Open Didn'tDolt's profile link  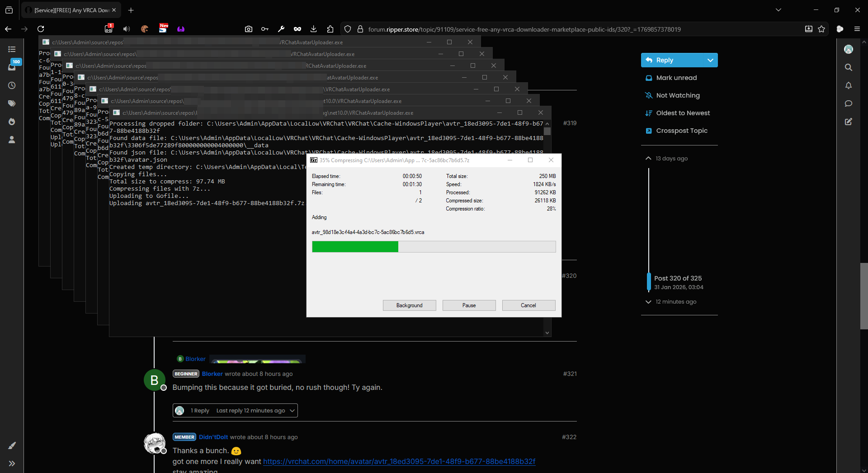pyautogui.click(x=213, y=437)
